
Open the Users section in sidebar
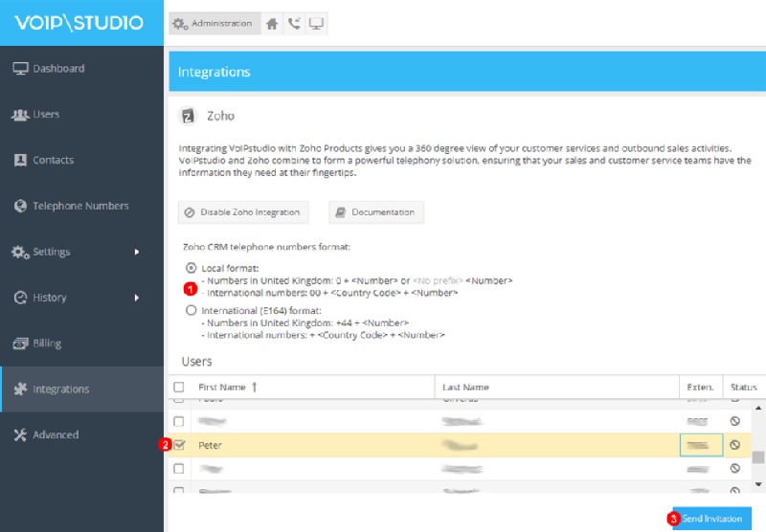tap(46, 115)
